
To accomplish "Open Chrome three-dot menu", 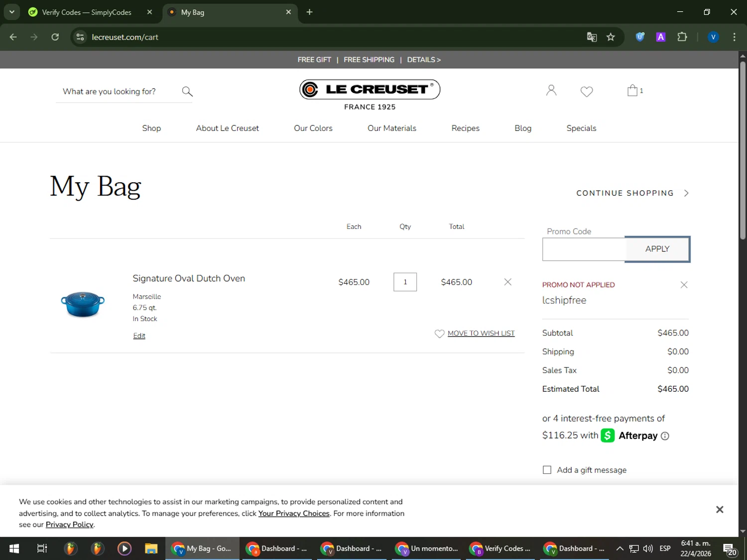I will coord(734,37).
